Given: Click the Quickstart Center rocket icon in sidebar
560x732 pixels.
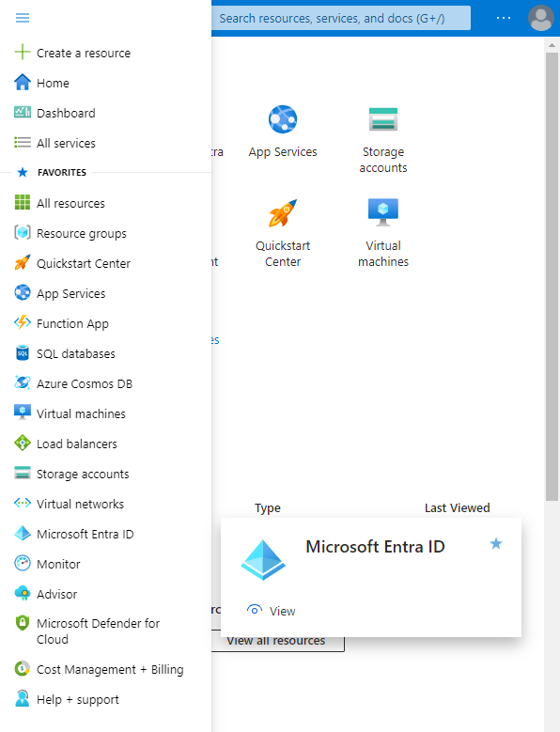Looking at the screenshot, I should [x=23, y=263].
